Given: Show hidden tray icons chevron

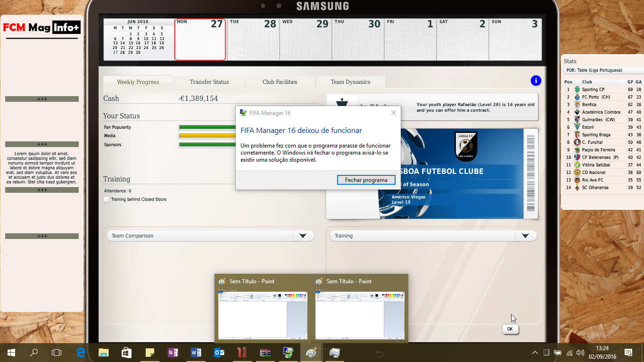Looking at the screenshot, I should click(535, 353).
